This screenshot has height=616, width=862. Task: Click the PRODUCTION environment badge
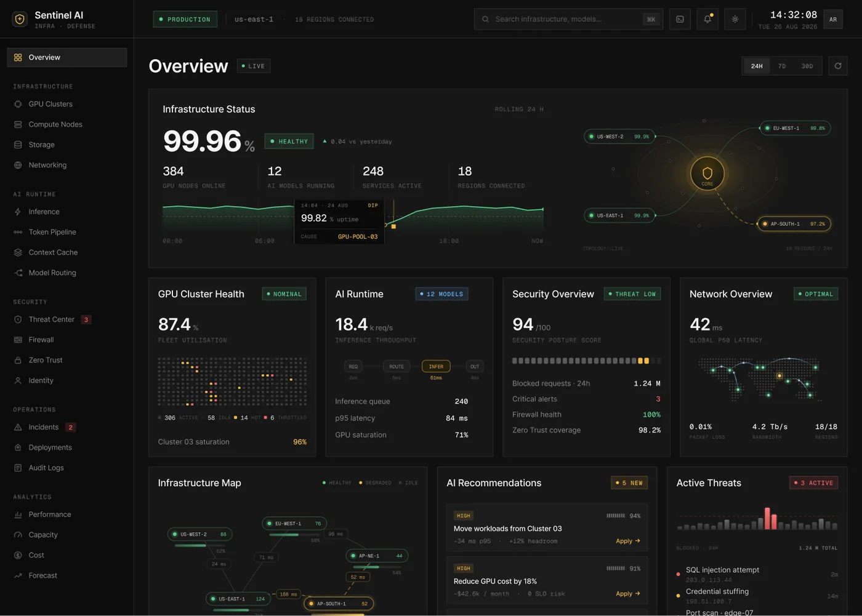(185, 19)
